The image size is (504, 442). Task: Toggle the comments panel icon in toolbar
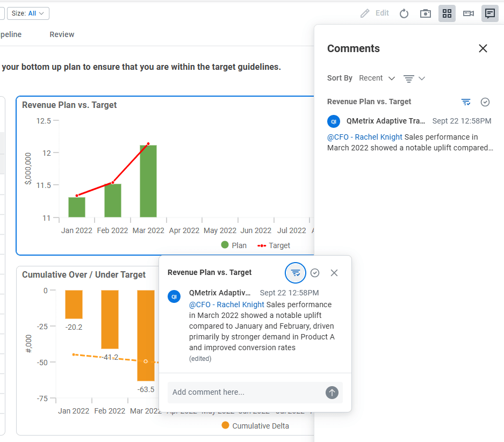click(x=490, y=13)
